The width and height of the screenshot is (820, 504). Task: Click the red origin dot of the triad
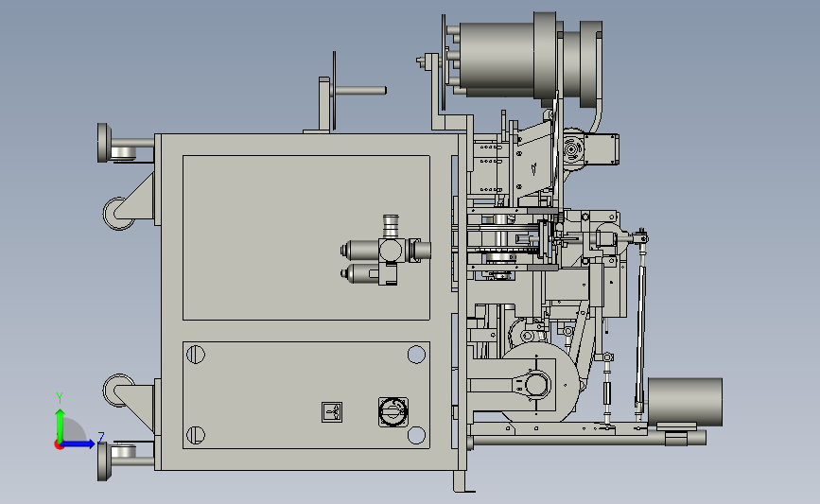[59, 445]
